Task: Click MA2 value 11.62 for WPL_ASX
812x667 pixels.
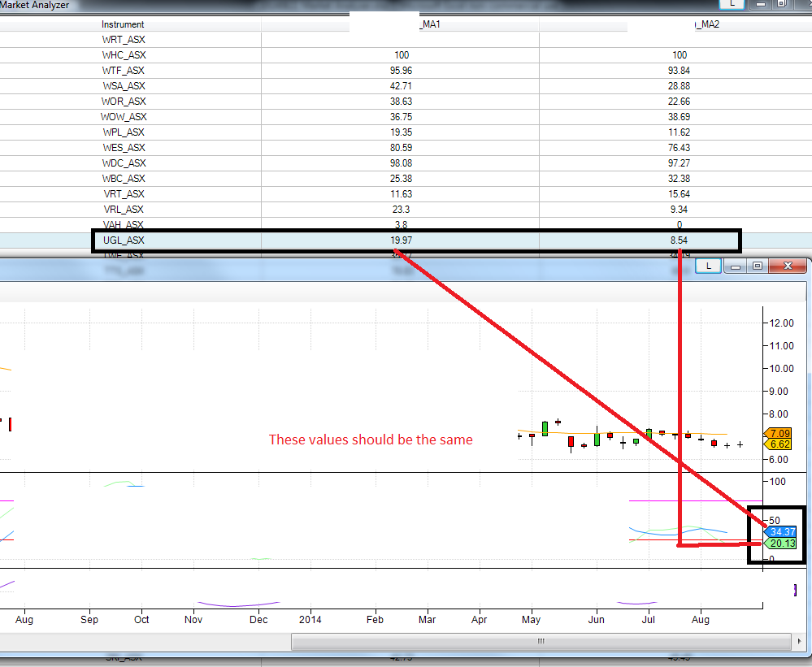Action: point(679,132)
